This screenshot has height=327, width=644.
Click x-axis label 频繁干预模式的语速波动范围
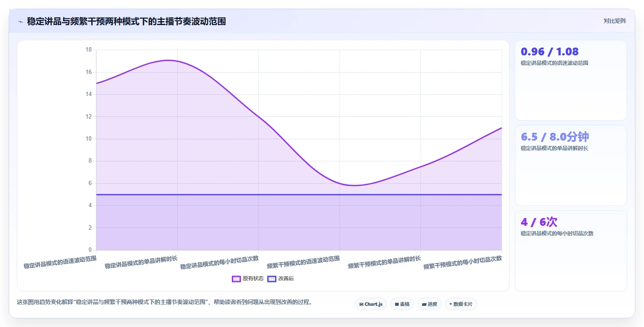303,263
